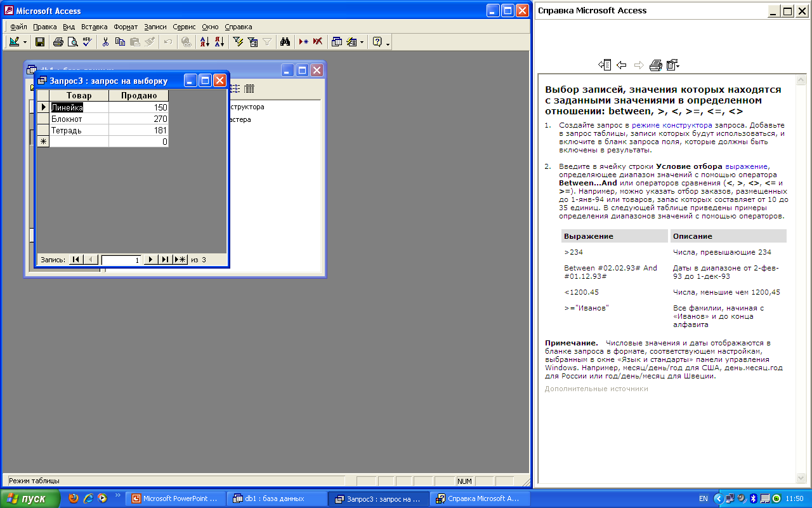812x508 pixels.
Task: Launch Firefox from quick launch
Action: tap(74, 498)
